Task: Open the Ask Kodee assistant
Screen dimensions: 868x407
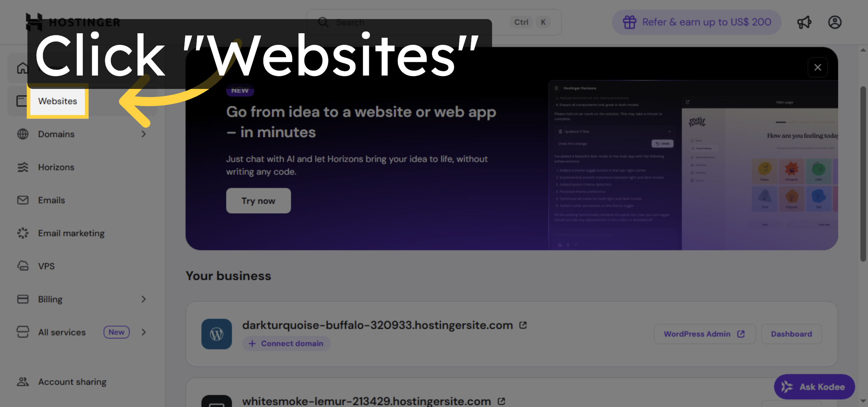Action: (x=814, y=386)
